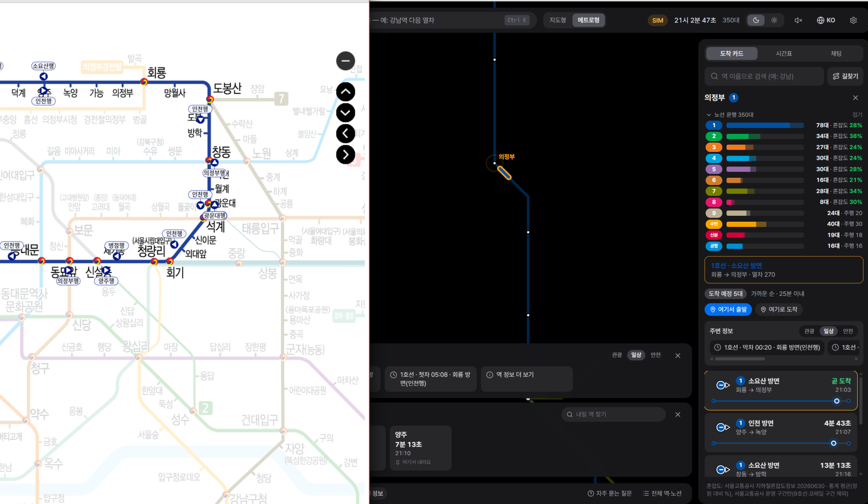Switch to dark mode with the moon icon
Viewport: 868px width, 504px height.
(756, 20)
